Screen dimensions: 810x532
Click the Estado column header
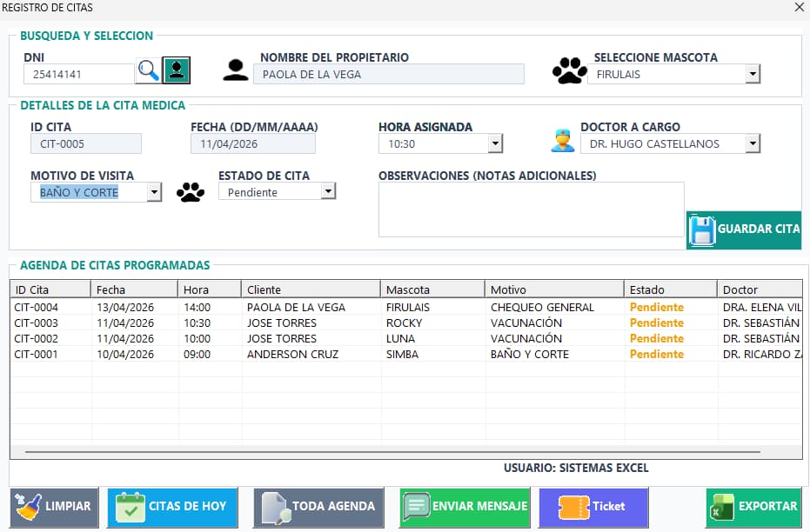tap(671, 289)
